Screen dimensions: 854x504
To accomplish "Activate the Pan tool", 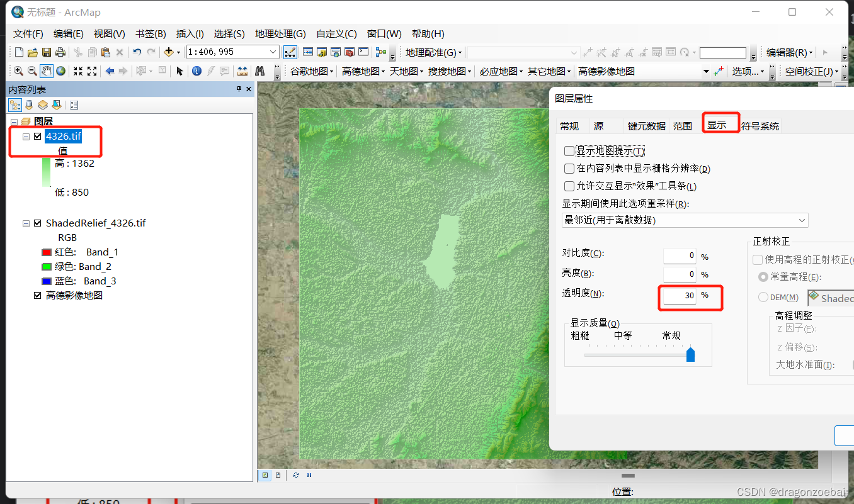I will click(47, 71).
